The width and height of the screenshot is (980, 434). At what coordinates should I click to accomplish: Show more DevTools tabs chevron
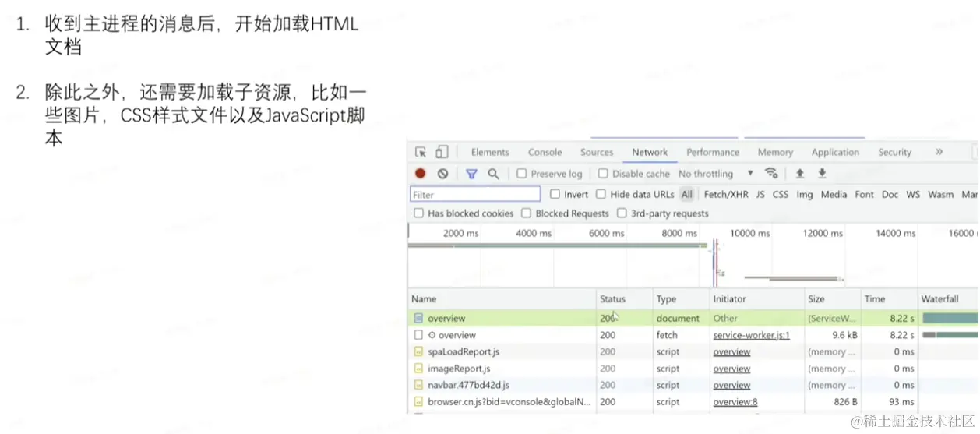[939, 152]
